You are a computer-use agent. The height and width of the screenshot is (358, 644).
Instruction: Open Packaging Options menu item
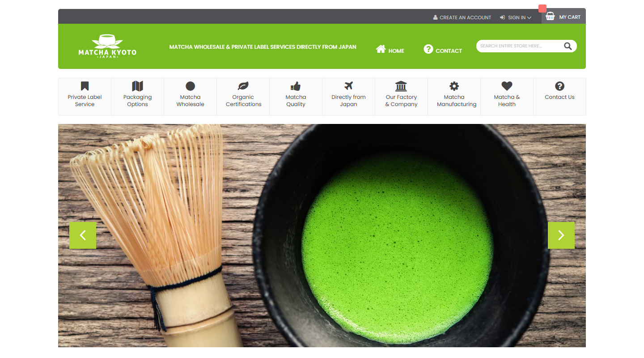[x=137, y=97]
